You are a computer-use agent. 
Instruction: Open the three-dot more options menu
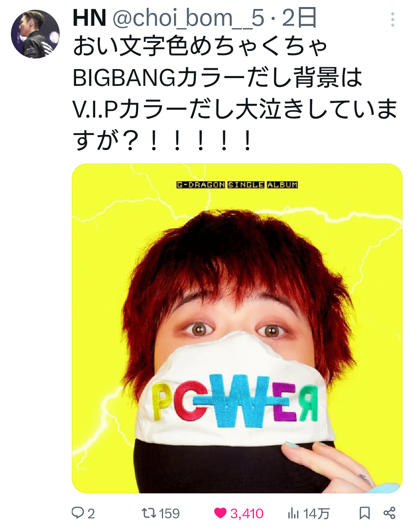click(392, 20)
